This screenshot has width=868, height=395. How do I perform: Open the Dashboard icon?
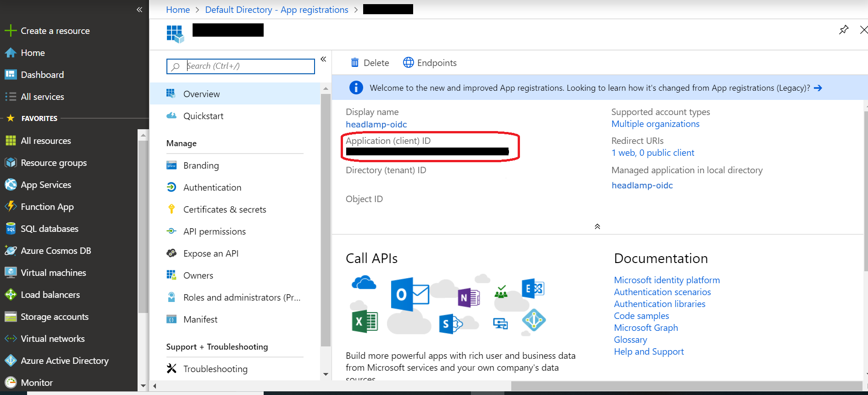(11, 75)
